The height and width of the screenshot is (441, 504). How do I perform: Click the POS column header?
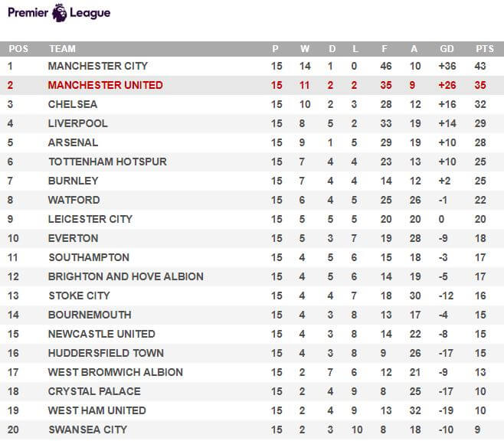18,49
